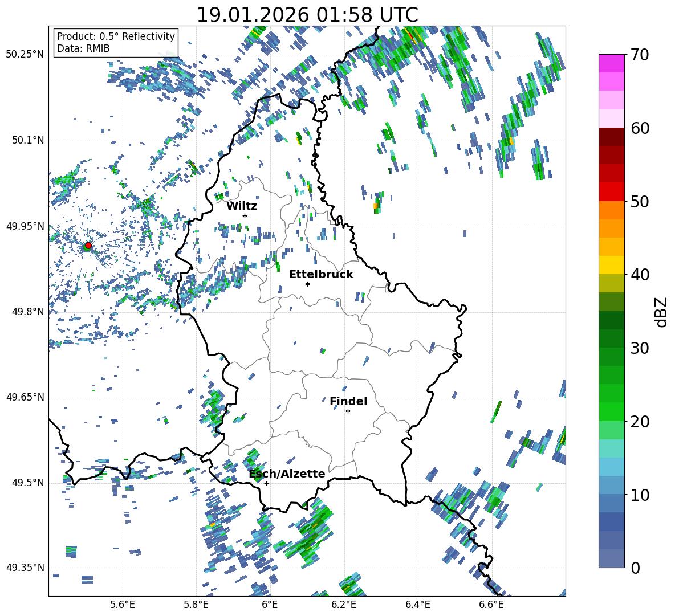Pick the light cyan-blue colorbar segment above 10
The height and width of the screenshot is (616, 675).
(611, 467)
